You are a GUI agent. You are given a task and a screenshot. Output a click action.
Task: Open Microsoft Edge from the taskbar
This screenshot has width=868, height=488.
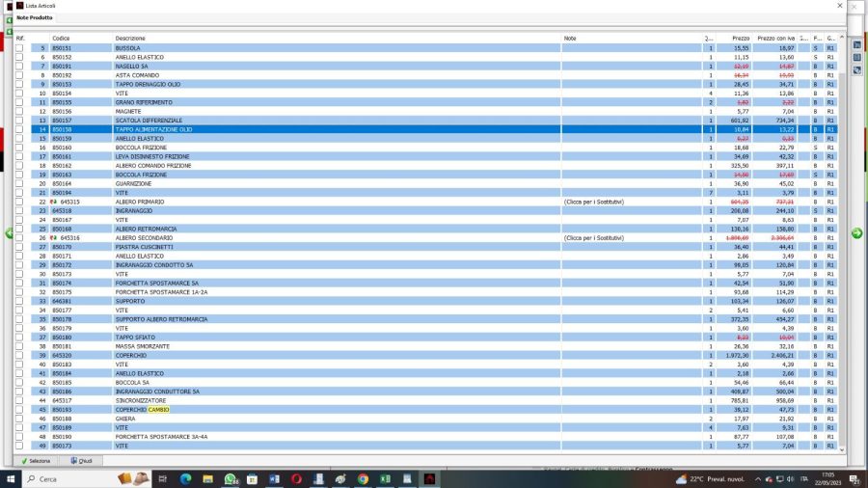click(x=185, y=478)
